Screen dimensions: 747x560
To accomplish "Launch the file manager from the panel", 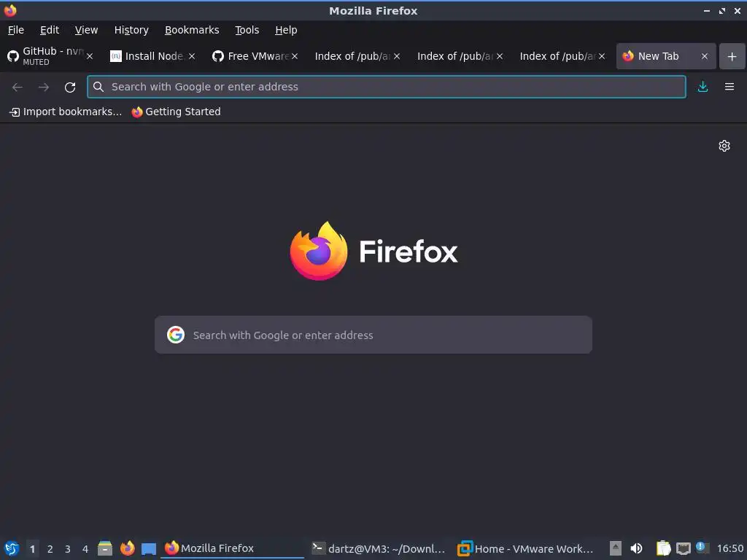I will point(105,548).
